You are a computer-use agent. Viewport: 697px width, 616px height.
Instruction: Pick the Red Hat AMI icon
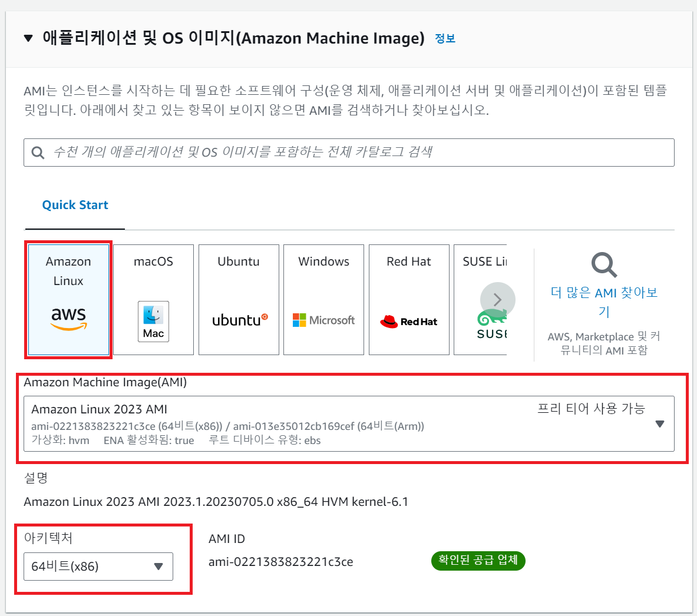(x=409, y=300)
